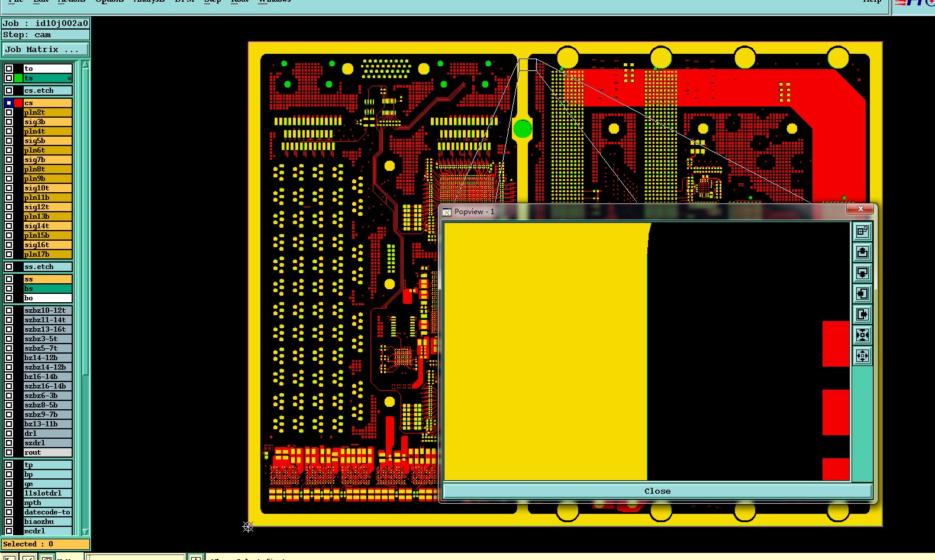The width and height of the screenshot is (935, 560).
Task: Click the datum origin marker below board
Action: [x=248, y=526]
